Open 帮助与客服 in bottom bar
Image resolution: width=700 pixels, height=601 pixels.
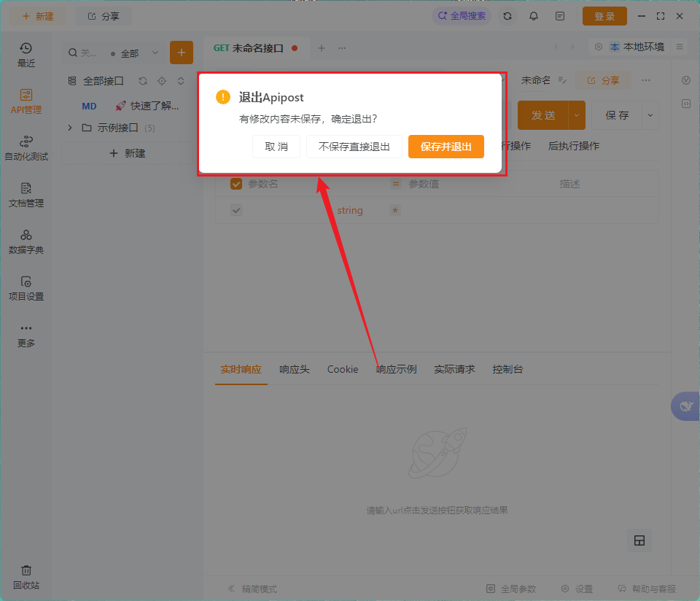(647, 589)
